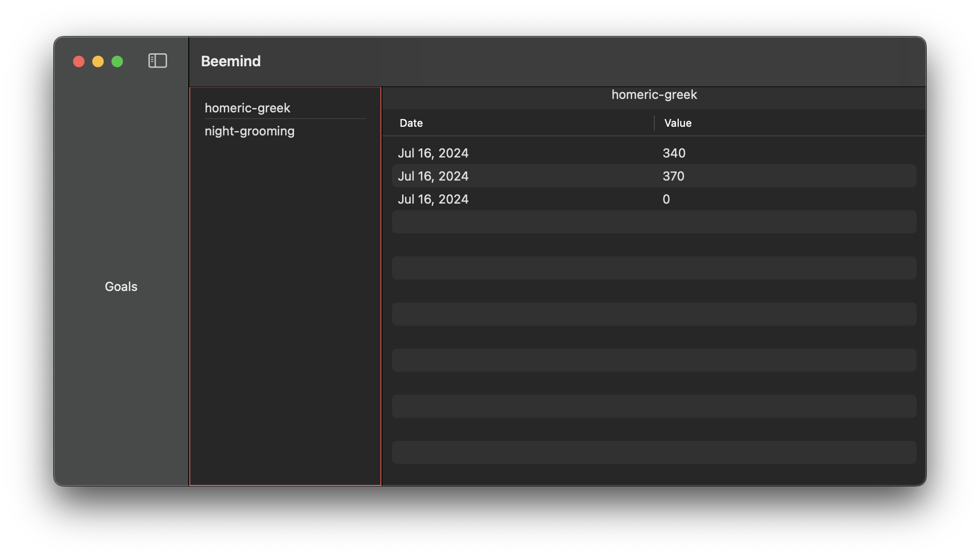
Task: Click the yellow minimize window button
Action: (x=98, y=61)
